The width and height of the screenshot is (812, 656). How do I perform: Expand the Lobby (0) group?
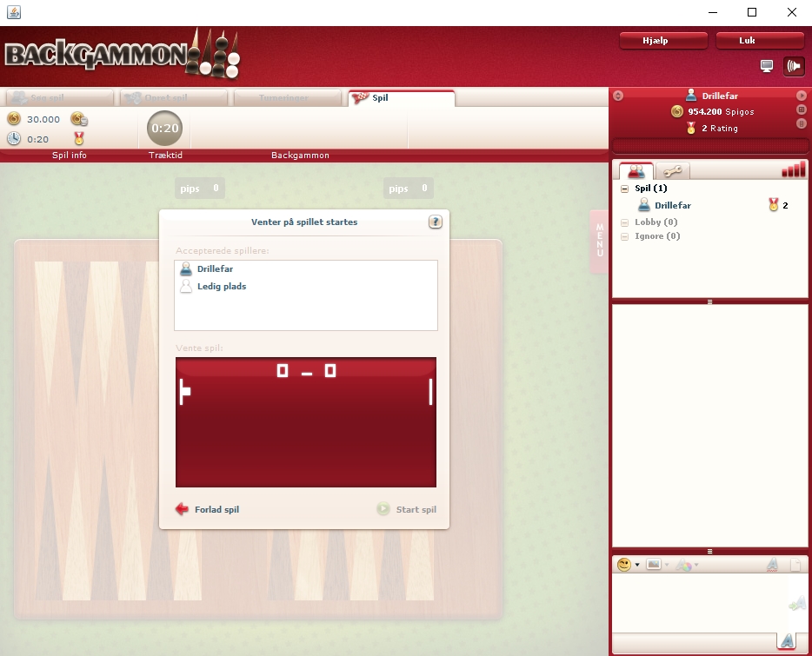tap(625, 222)
